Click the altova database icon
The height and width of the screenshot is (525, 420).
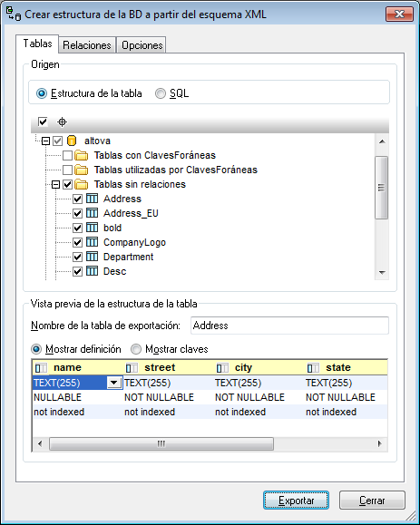click(72, 141)
